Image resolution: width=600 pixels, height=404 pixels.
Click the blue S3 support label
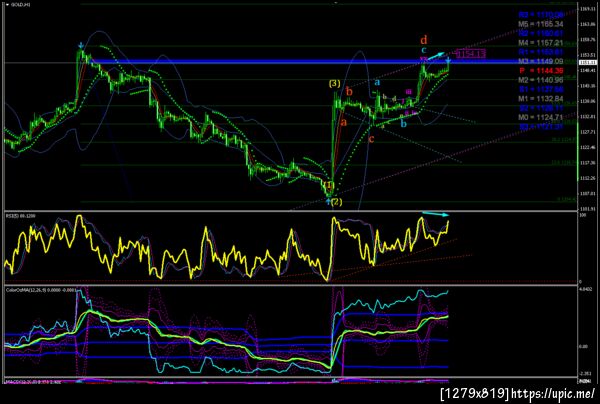(x=541, y=126)
